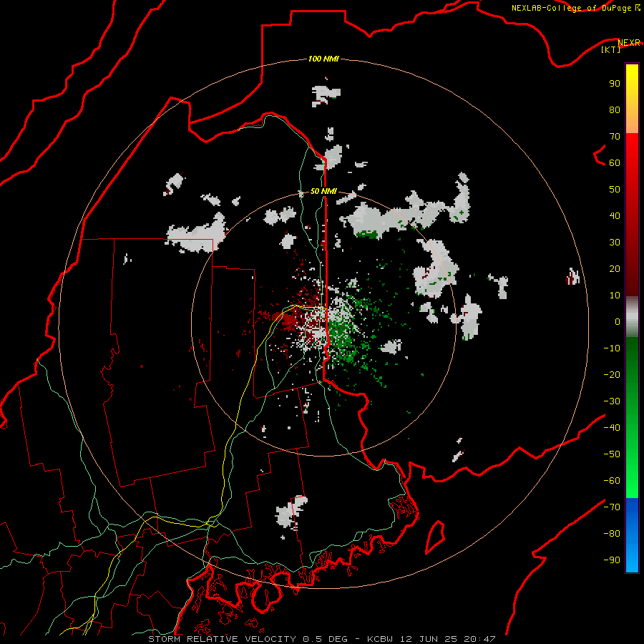Click the 10 value on the velocity scale
Screen dimensions: 644x644
point(615,296)
